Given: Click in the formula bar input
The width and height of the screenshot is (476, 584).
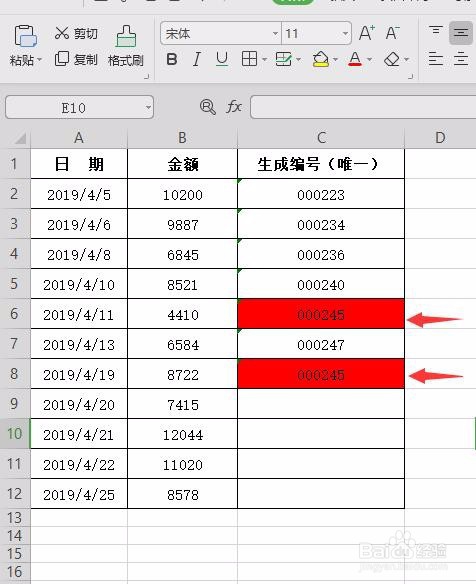Looking at the screenshot, I should (x=363, y=107).
